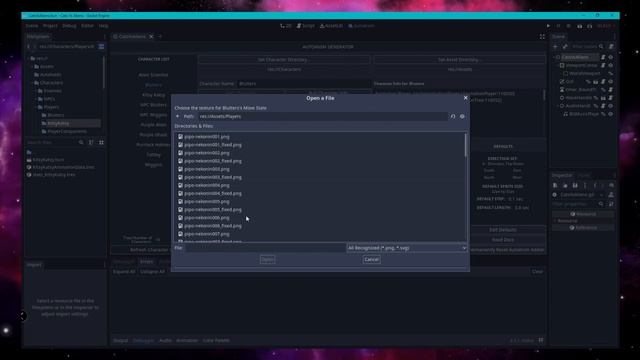Select pipo-nekonin006.png file
Image resolution: width=640 pixels, height=360 pixels.
(x=207, y=218)
